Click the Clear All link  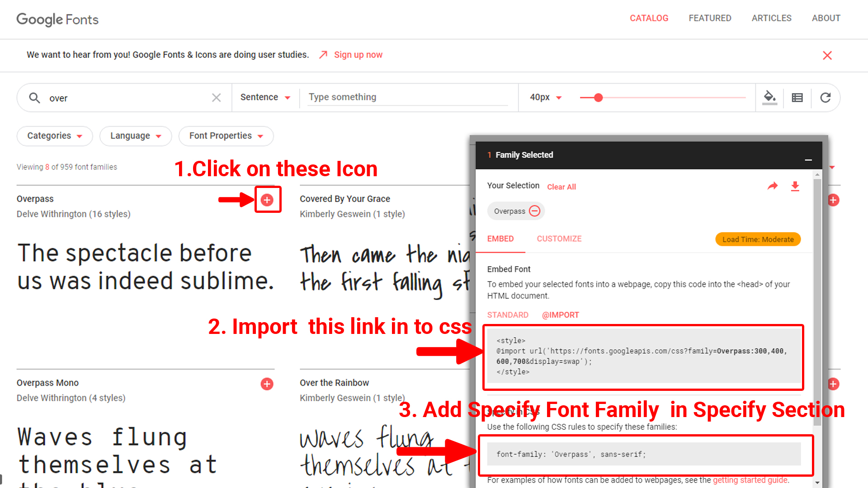[561, 187]
